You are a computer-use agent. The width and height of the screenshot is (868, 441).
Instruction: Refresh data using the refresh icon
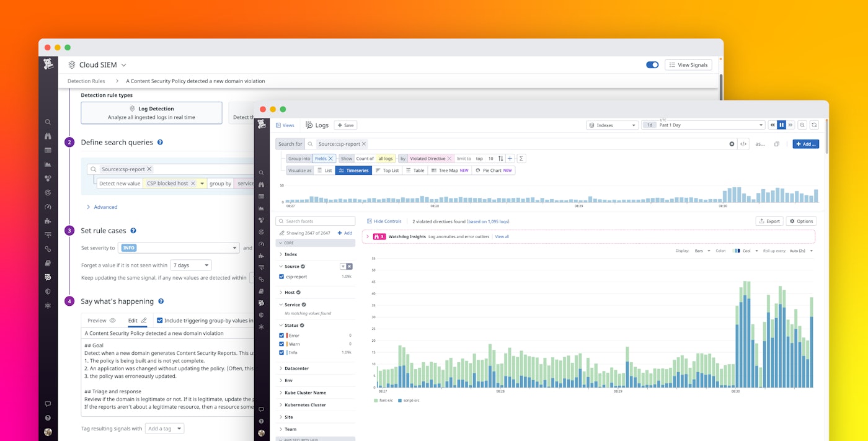(x=814, y=125)
